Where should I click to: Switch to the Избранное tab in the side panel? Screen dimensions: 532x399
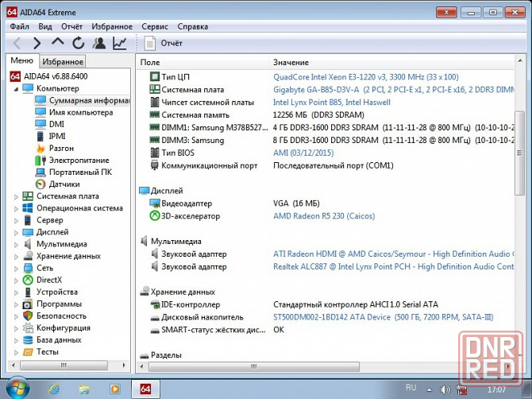point(63,61)
